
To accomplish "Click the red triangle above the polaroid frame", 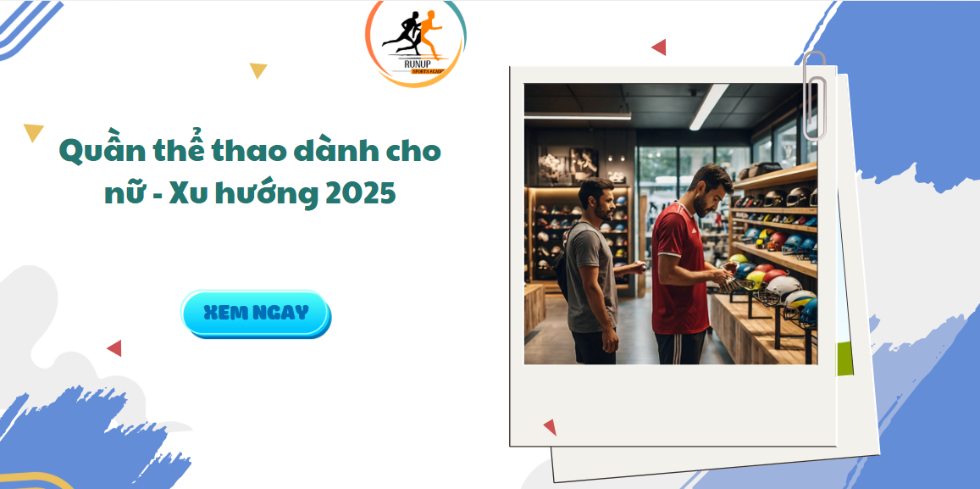I will [659, 47].
